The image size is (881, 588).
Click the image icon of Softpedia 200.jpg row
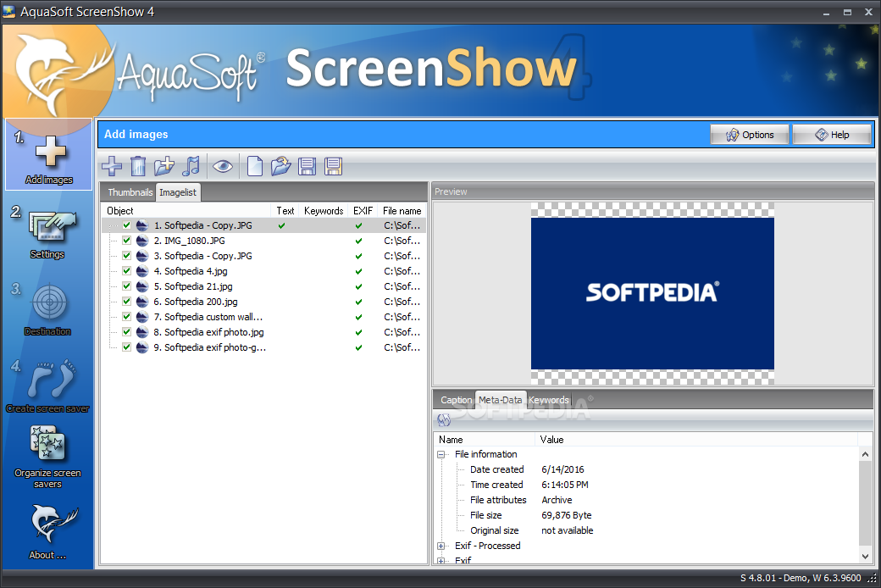142,302
